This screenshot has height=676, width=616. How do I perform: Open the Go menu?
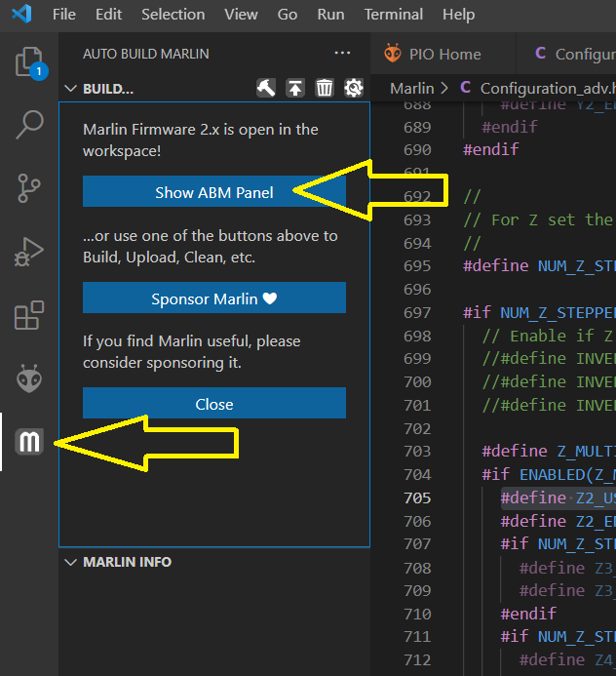[288, 15]
